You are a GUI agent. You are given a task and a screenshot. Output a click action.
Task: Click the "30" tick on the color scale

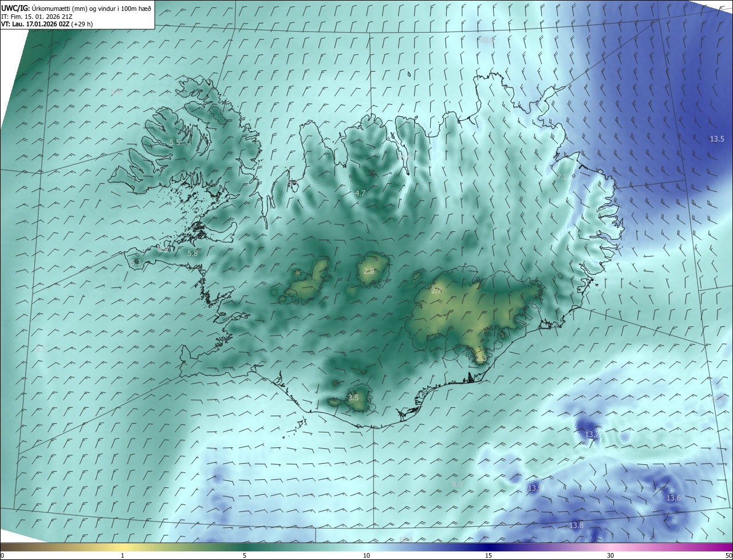[x=610, y=556]
